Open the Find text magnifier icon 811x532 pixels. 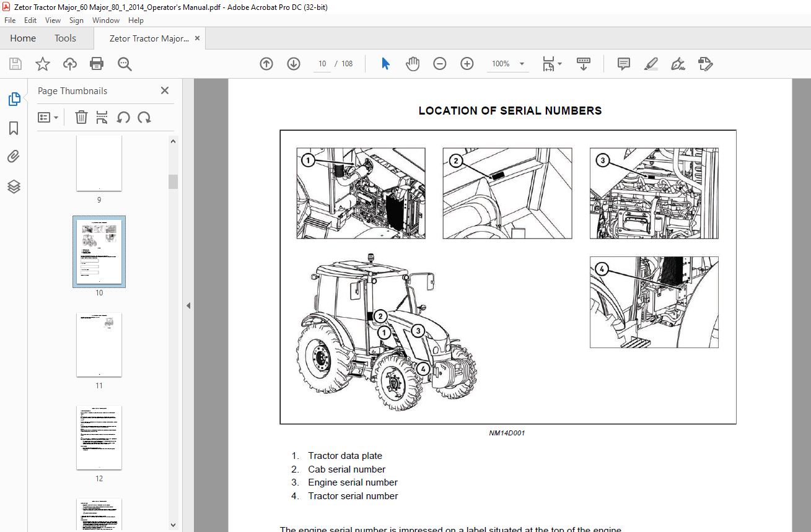pos(125,64)
